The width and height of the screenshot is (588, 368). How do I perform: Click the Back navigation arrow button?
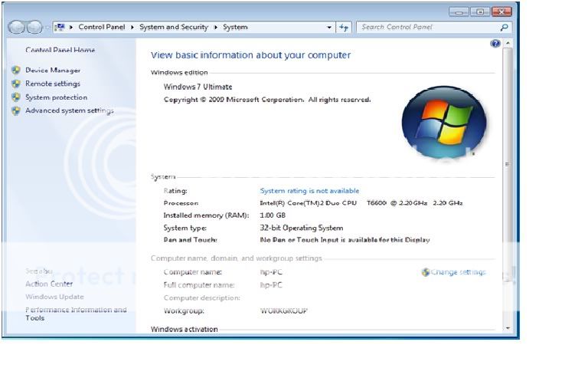click(17, 27)
